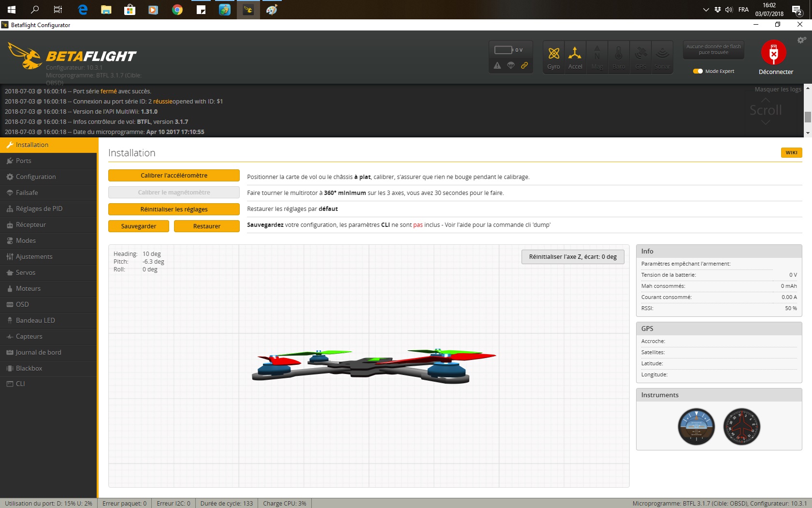Open the Moteurs tab
Viewport: 812px width, 508px height.
48,288
